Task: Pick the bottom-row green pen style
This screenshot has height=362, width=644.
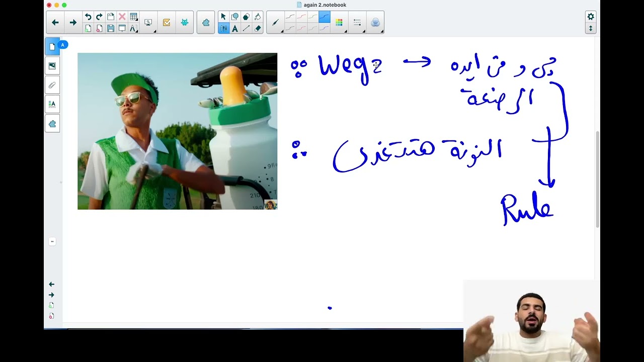Action: (313, 28)
